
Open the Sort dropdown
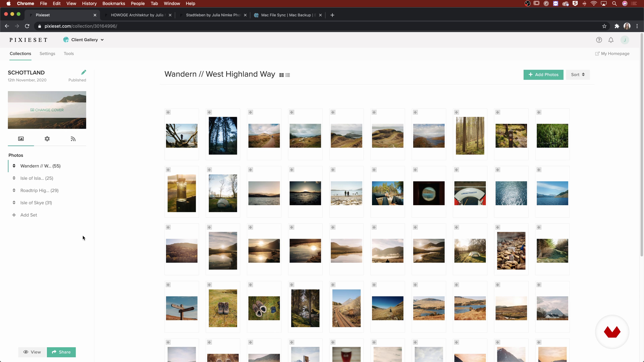[578, 75]
